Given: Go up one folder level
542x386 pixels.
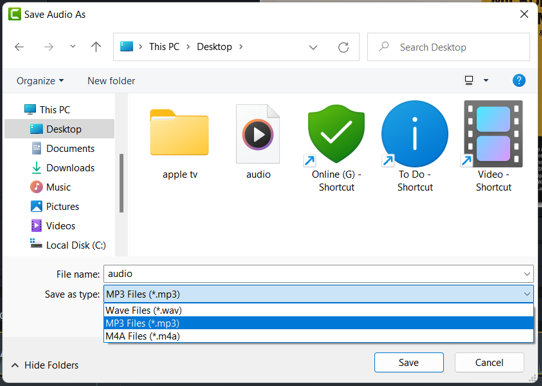Looking at the screenshot, I should [x=96, y=47].
